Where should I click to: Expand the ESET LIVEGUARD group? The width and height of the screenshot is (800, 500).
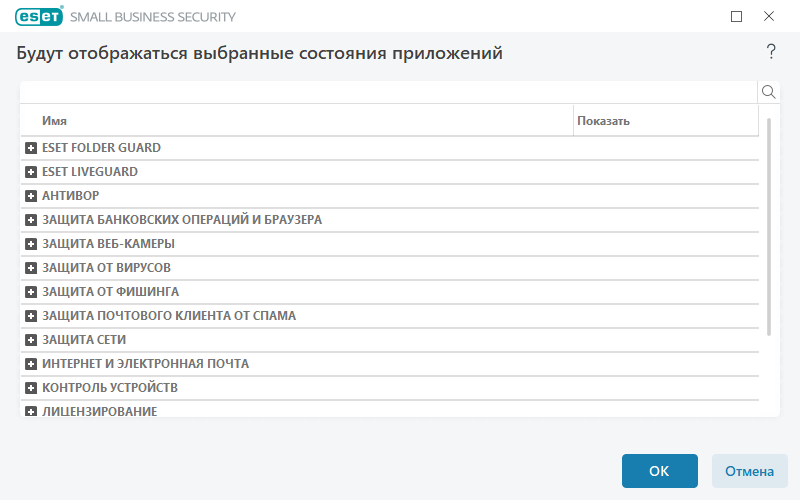pyautogui.click(x=31, y=172)
